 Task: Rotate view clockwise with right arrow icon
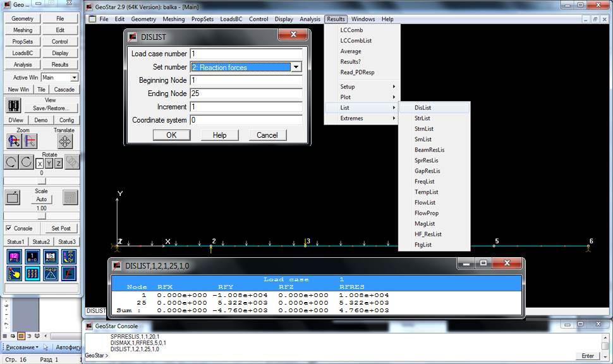(26, 162)
